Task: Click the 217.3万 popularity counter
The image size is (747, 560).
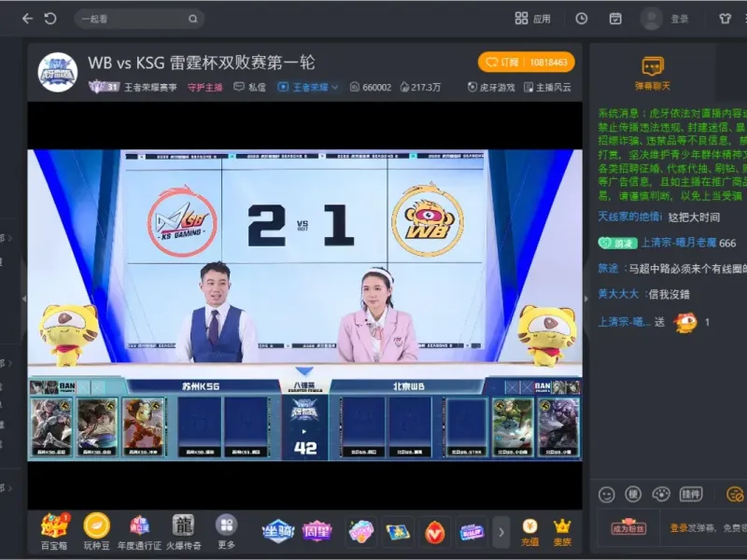Action: (420, 87)
